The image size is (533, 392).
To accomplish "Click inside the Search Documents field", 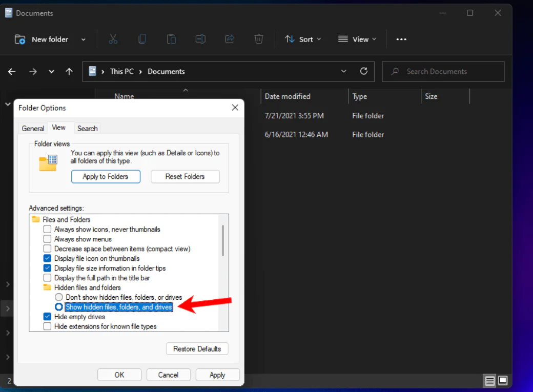I will (443, 71).
